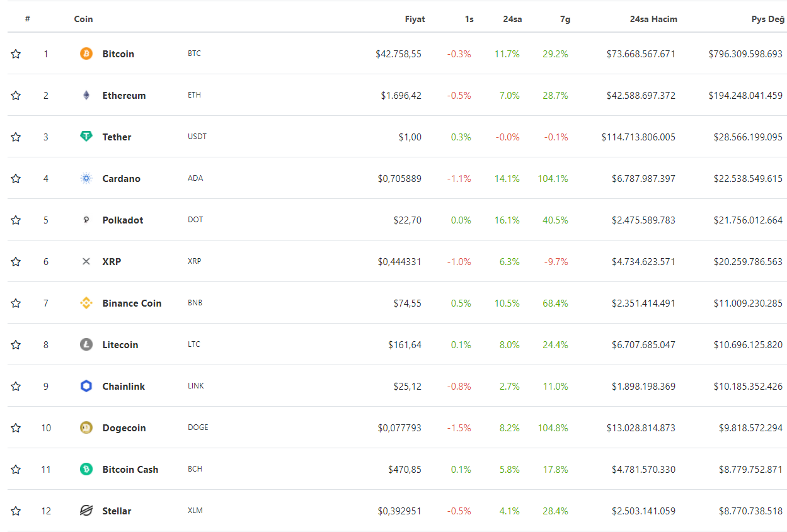Click XRP's 7g change -9.7%
Image resolution: width=787 pixels, height=532 pixels.
[x=555, y=262]
